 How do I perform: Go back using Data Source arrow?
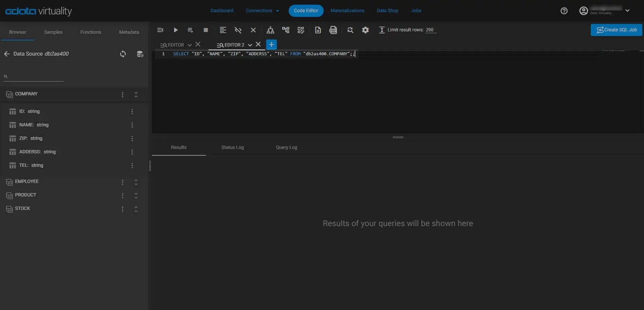click(7, 54)
